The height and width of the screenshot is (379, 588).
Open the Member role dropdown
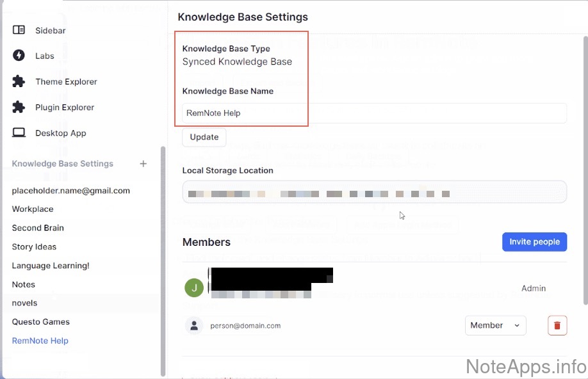tap(495, 325)
